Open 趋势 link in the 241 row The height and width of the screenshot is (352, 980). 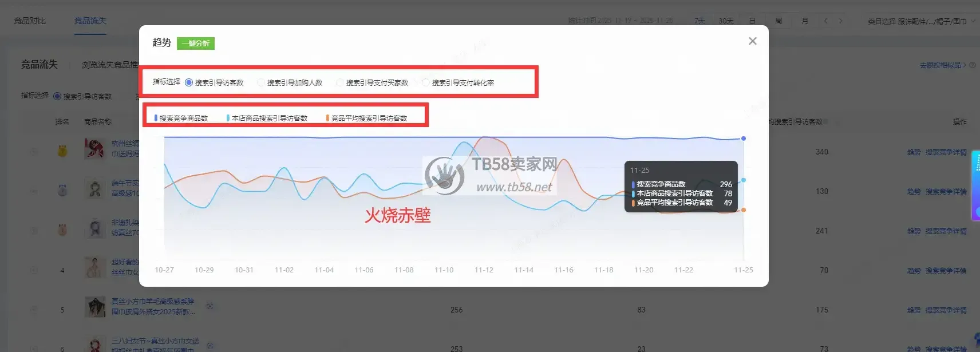(x=914, y=231)
